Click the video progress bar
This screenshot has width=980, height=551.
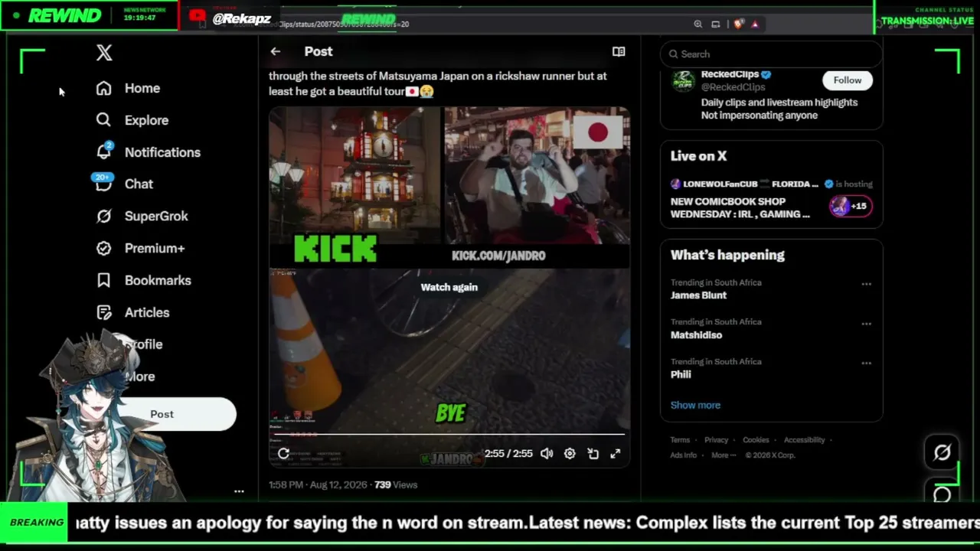pyautogui.click(x=449, y=435)
